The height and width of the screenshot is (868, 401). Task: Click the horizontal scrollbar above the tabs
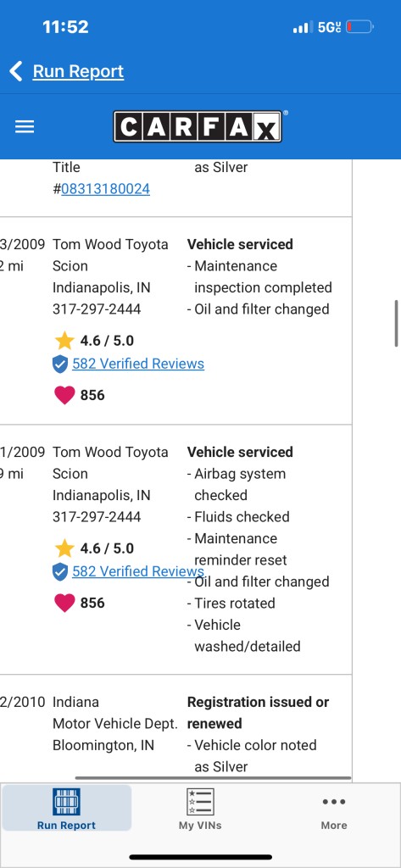(x=213, y=778)
